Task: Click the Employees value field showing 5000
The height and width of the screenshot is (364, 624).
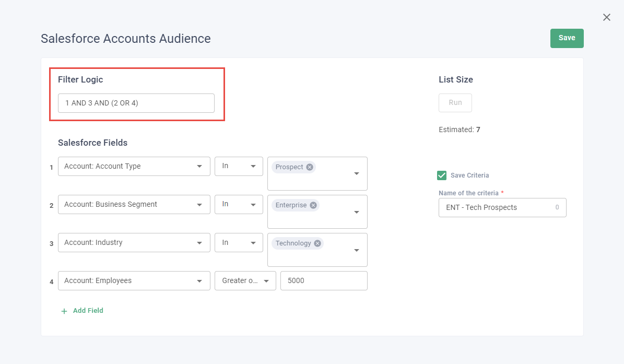Action: click(x=324, y=280)
